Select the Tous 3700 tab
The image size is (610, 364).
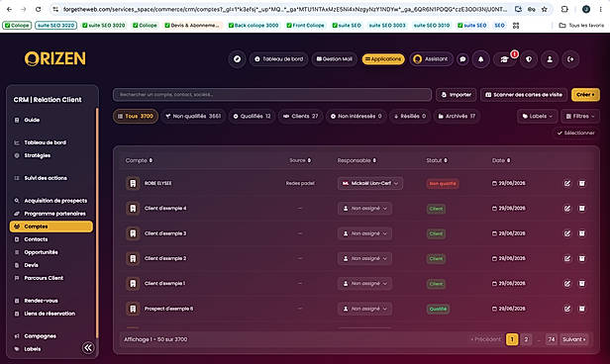136,116
